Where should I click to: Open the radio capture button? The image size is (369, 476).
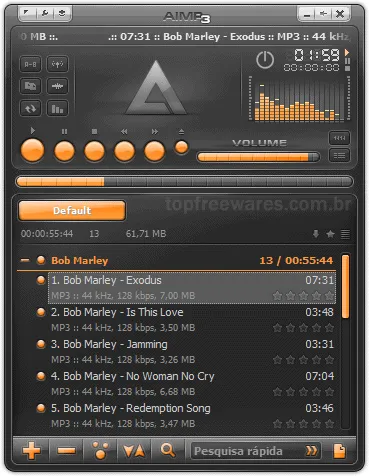click(x=57, y=64)
